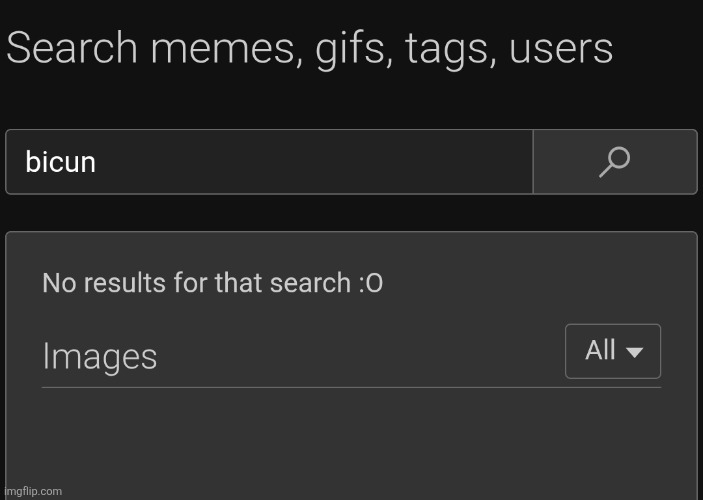This screenshot has width=703, height=500.
Task: Click the word "tags" in the heading
Action: point(449,49)
